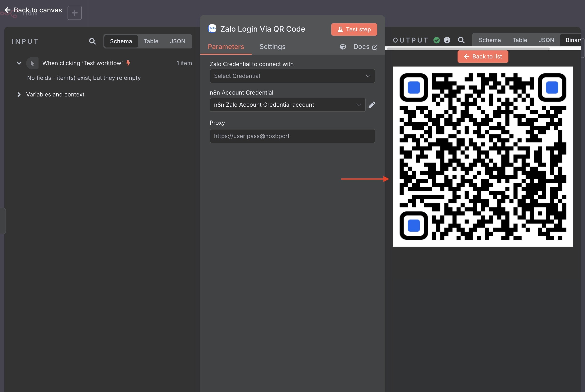Switch OUTPUT view to Schema
585x392 pixels.
[x=490, y=40]
